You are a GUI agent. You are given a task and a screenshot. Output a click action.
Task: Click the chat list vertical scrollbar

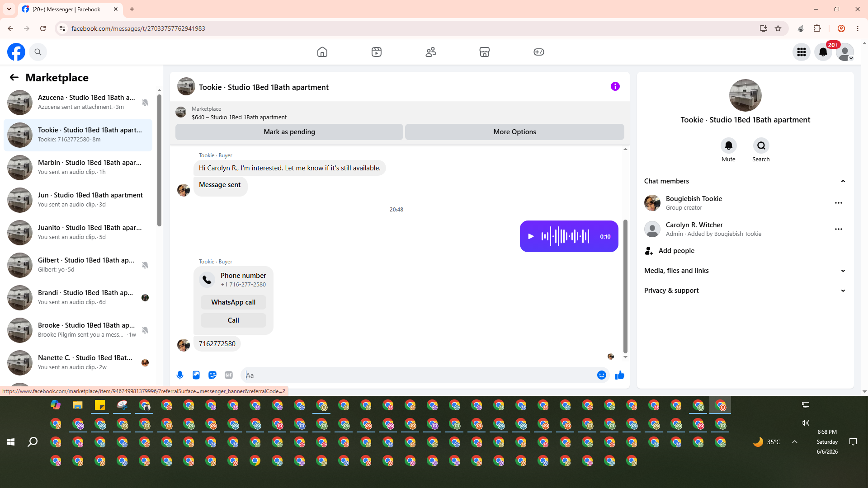159,160
